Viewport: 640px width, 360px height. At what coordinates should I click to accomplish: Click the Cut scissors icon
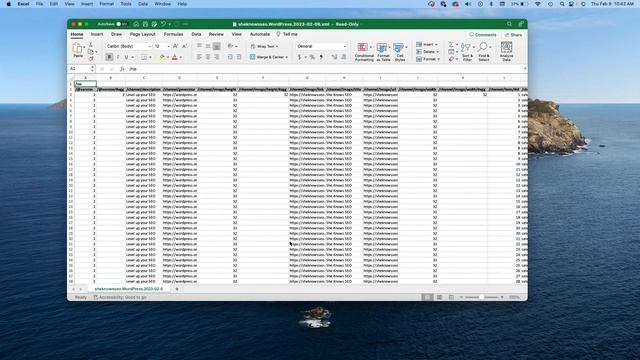point(91,44)
